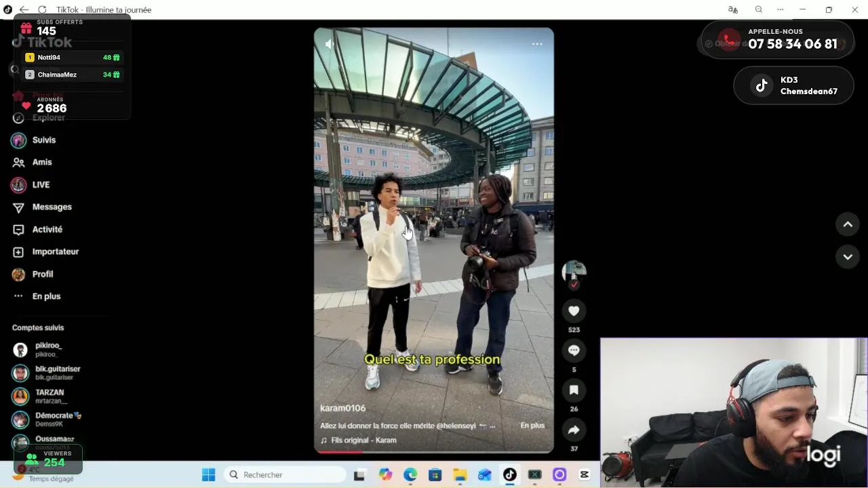Open the video's three-dot options
This screenshot has height=488, width=868.
click(x=537, y=44)
